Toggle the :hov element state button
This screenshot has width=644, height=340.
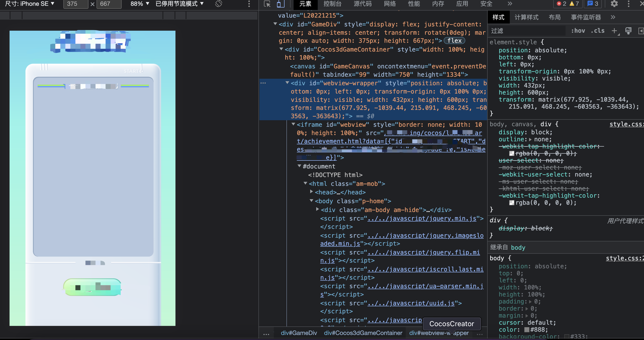pyautogui.click(x=578, y=31)
